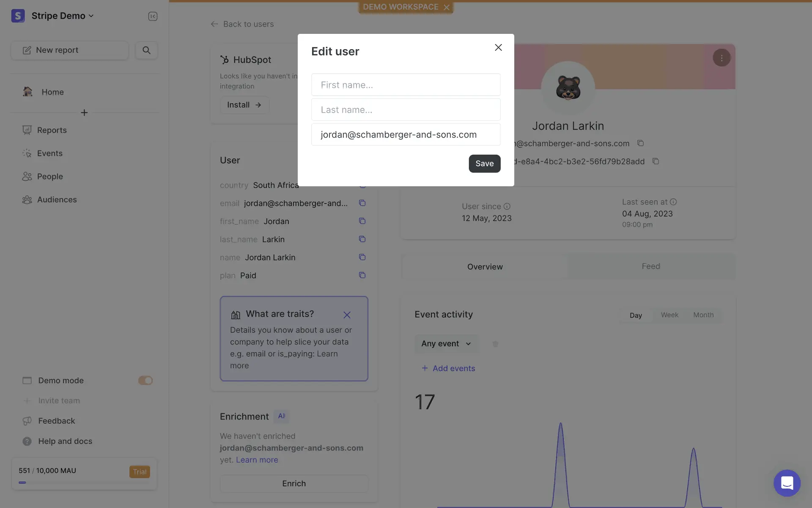This screenshot has width=812, height=508.
Task: Click the plus expander under Home
Action: pyautogui.click(x=84, y=113)
